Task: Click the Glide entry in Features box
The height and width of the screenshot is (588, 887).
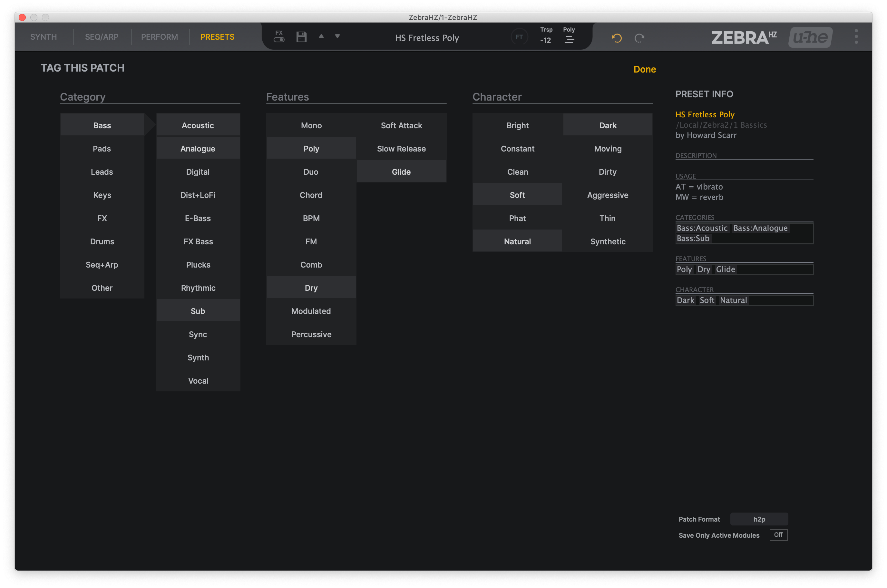Action: [726, 269]
